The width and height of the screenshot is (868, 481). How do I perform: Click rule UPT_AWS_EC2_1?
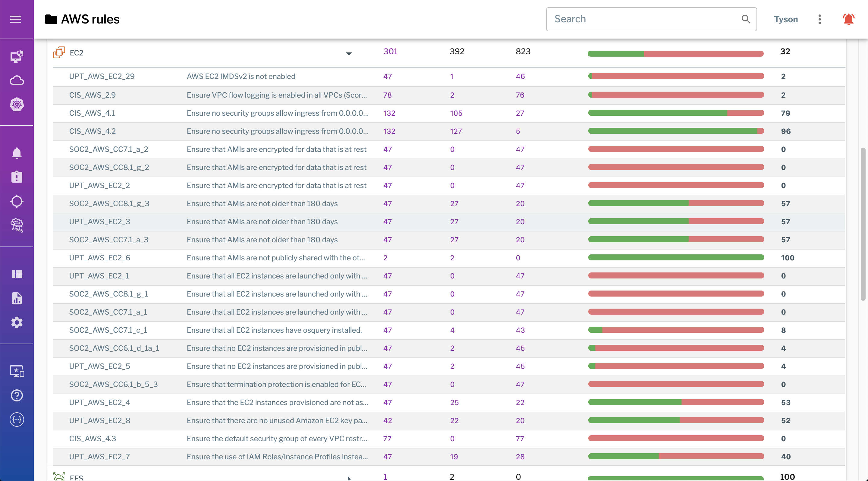pyautogui.click(x=99, y=276)
